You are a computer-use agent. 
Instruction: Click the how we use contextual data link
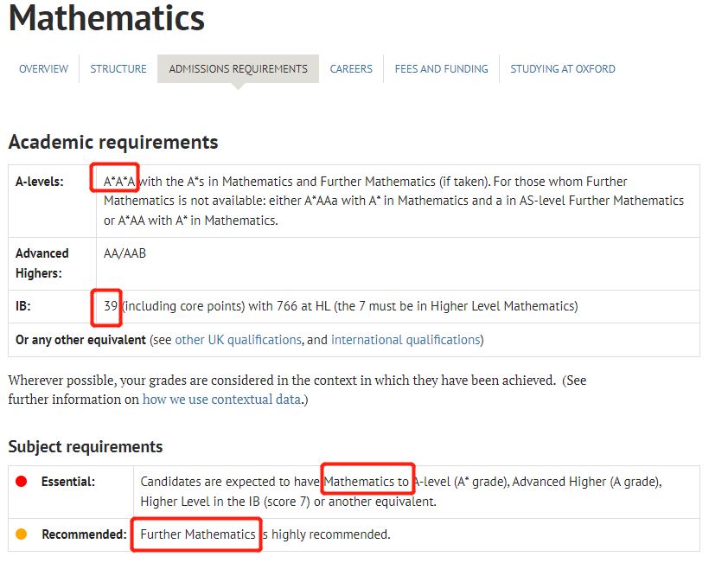221,400
